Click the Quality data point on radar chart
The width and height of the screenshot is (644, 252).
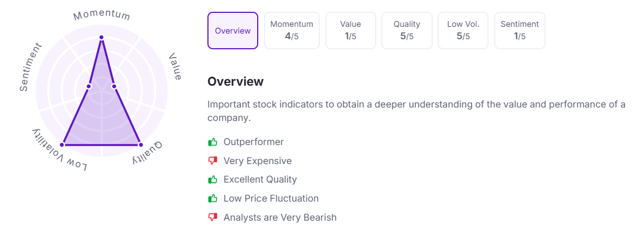click(140, 144)
